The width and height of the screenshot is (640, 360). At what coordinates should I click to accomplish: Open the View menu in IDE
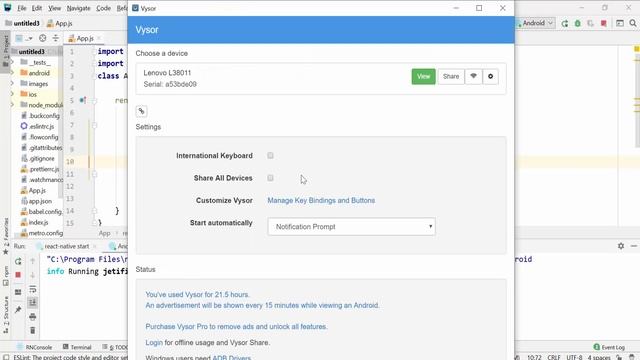[54, 8]
